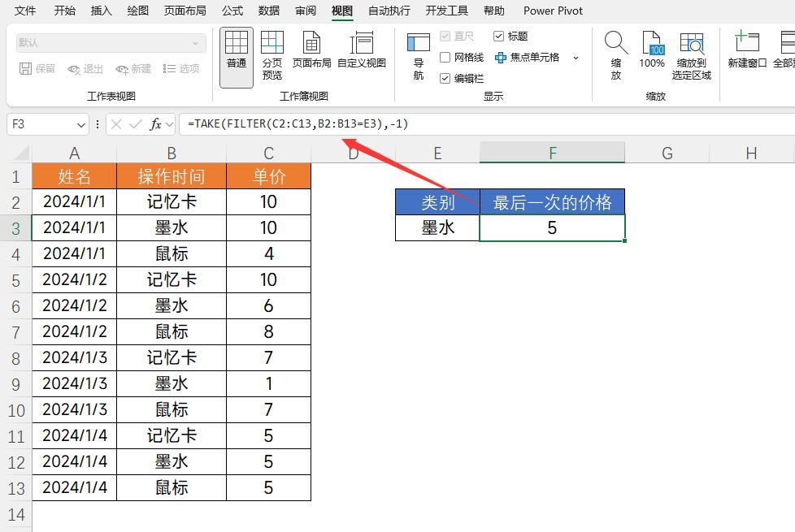
Task: Click the cancel X in formula bar
Action: pyautogui.click(x=116, y=124)
